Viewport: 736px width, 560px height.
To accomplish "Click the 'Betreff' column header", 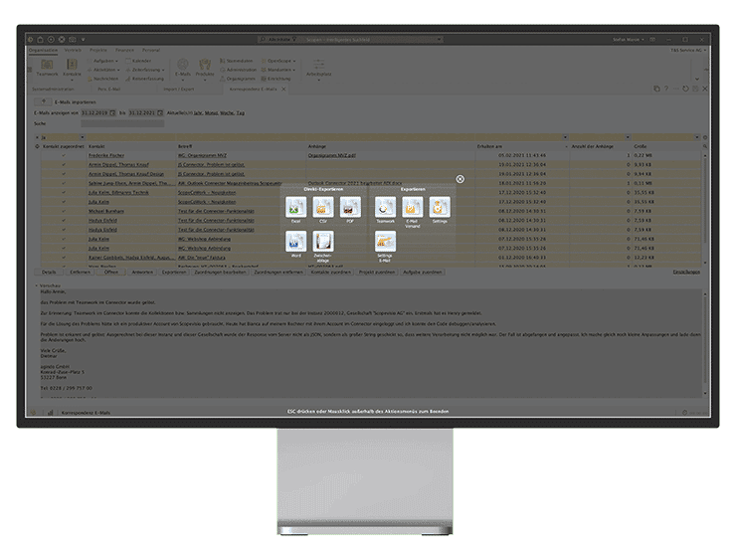I will click(185, 146).
